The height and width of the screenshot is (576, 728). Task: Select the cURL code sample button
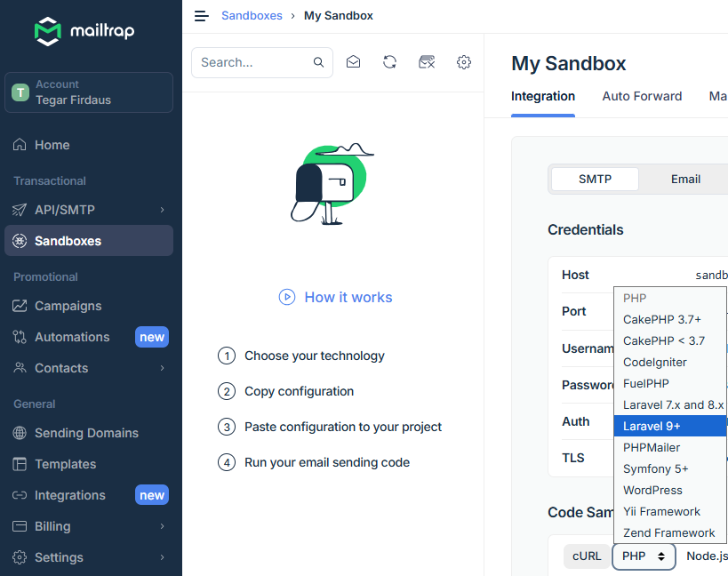pyautogui.click(x=587, y=556)
